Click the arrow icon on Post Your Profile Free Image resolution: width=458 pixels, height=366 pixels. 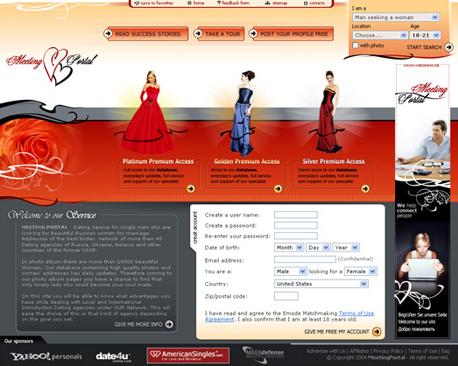253,33
